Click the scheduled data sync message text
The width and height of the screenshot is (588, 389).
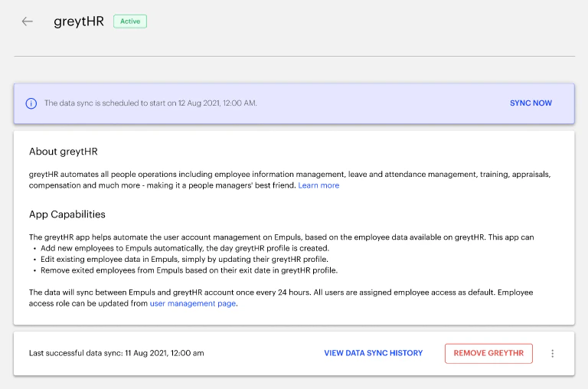click(x=150, y=103)
